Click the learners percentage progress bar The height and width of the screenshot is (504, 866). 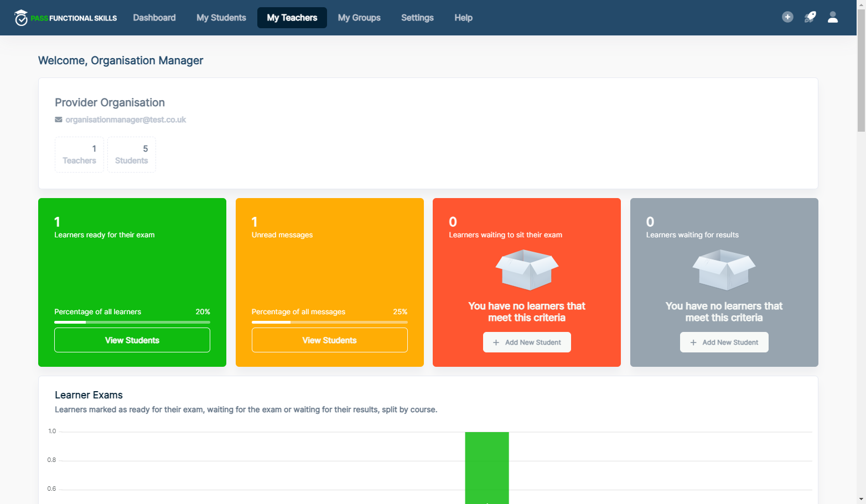tap(132, 322)
